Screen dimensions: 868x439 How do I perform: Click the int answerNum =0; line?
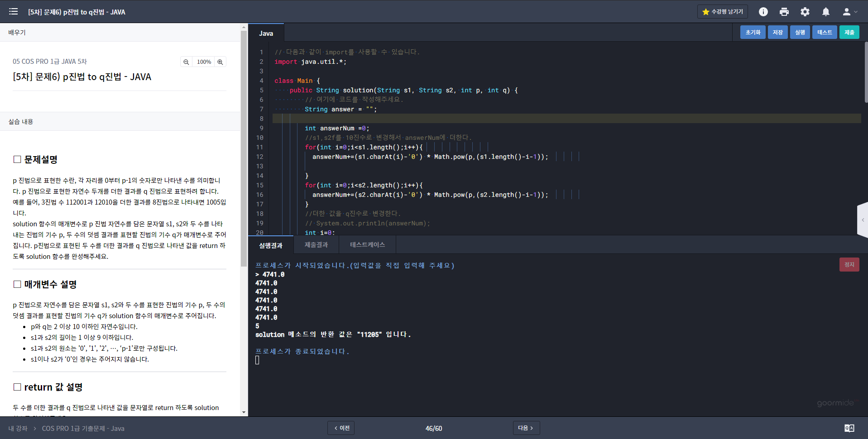(x=337, y=128)
